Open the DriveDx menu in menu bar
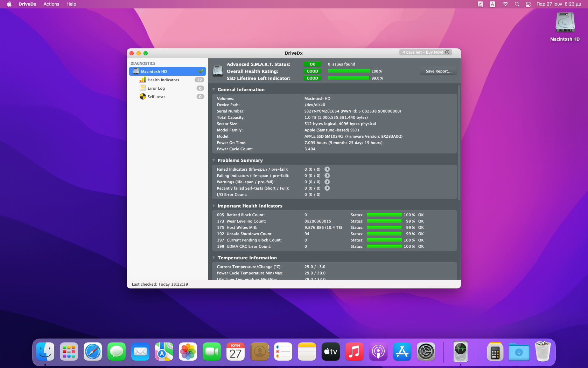The image size is (588, 368). pos(27,4)
